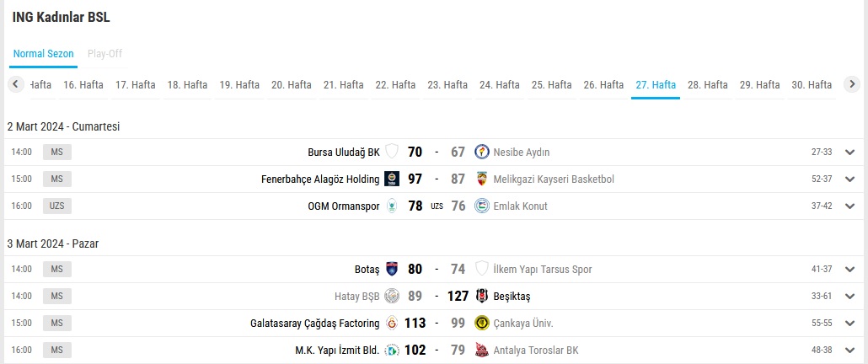The image size is (868, 364).
Task: Click the Nesibe Aydın team logo
Action: [482, 152]
